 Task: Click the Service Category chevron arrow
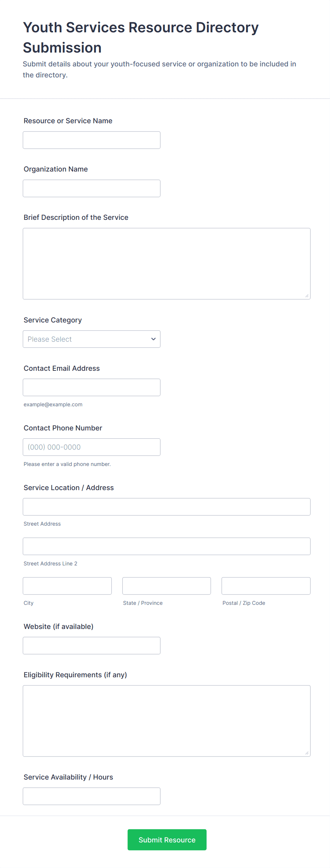point(153,339)
